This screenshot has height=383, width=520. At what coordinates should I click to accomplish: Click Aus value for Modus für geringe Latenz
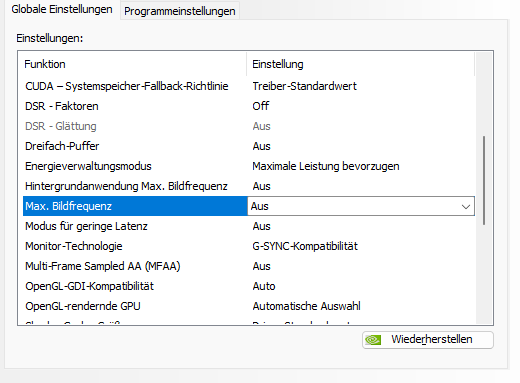[261, 226]
